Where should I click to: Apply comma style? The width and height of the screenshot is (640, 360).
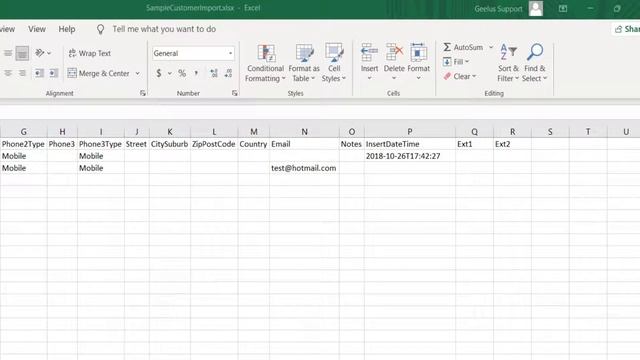click(x=196, y=73)
